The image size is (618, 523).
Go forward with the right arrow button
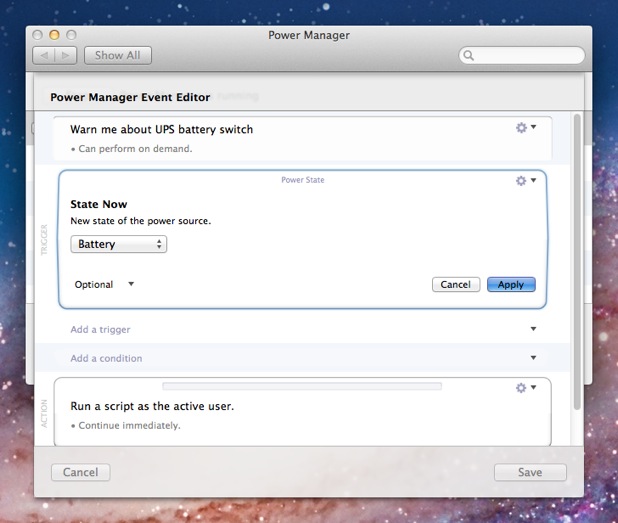(66, 56)
